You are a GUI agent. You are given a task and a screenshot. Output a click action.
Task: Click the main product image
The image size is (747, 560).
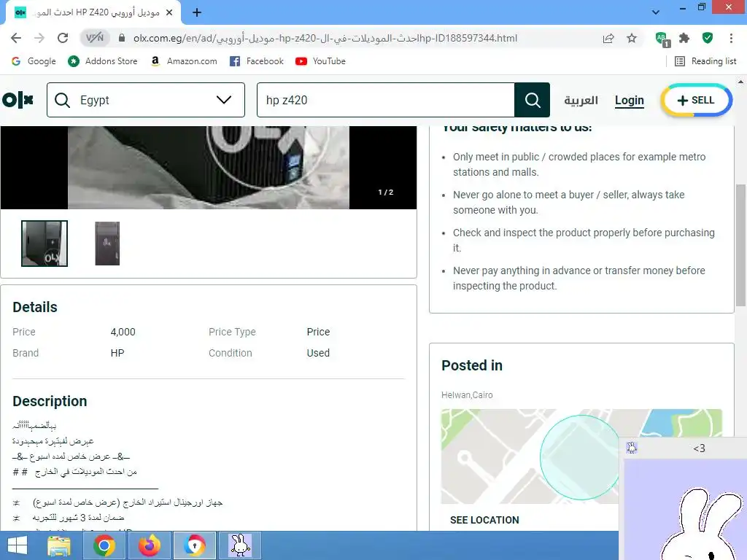tap(209, 168)
